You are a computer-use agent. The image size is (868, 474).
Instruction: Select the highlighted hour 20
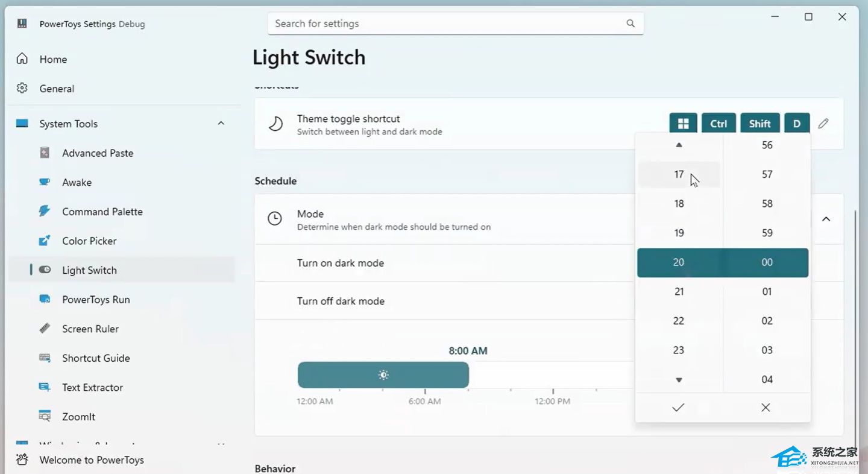[679, 262]
